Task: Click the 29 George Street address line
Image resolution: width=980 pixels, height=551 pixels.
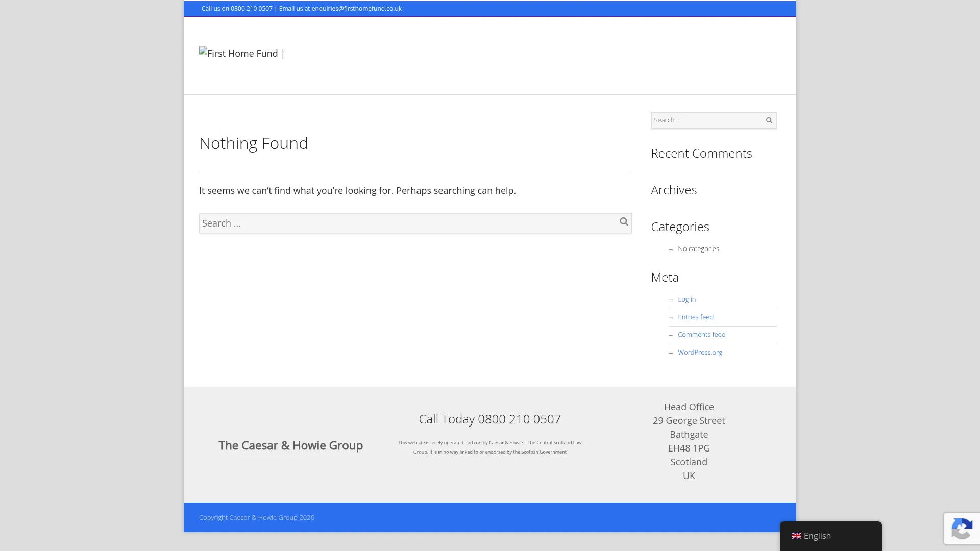Action: click(689, 421)
